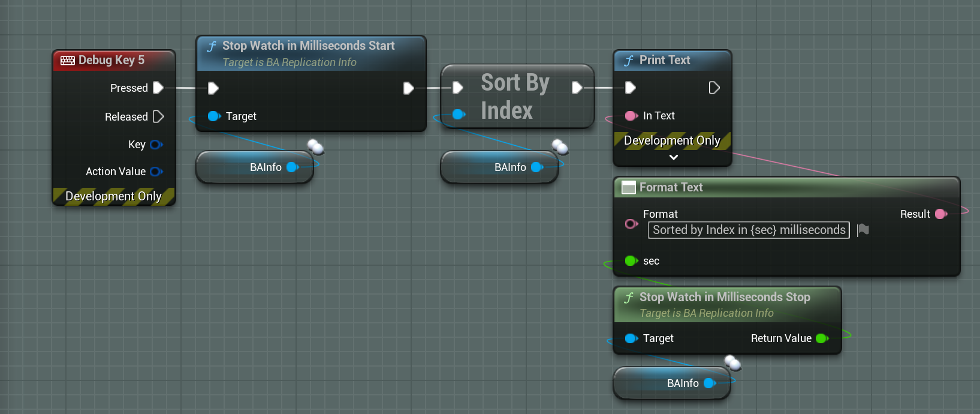Viewport: 980px width, 414px height.
Task: Click the function icon on Stop Watch Stop title
Action: pos(629,298)
